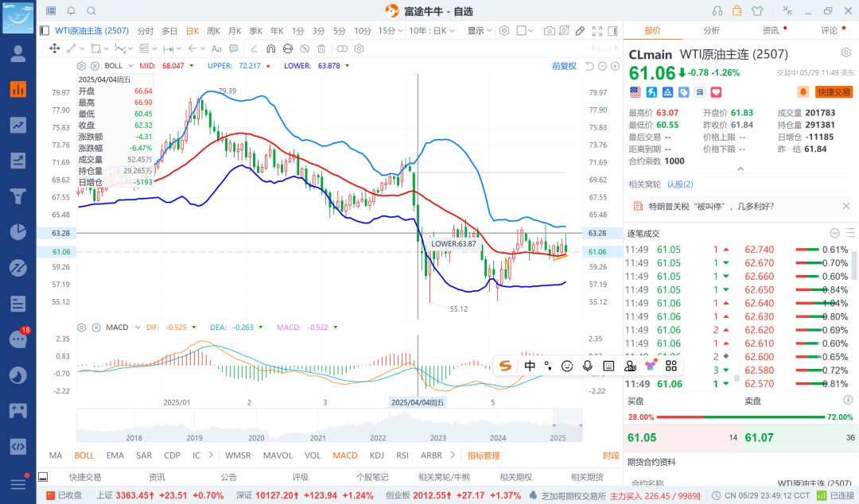Select the text annotation Aa tool

coord(216,48)
